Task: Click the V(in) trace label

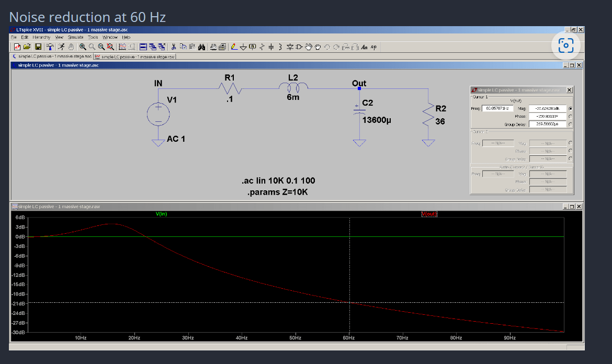Action: (161, 214)
